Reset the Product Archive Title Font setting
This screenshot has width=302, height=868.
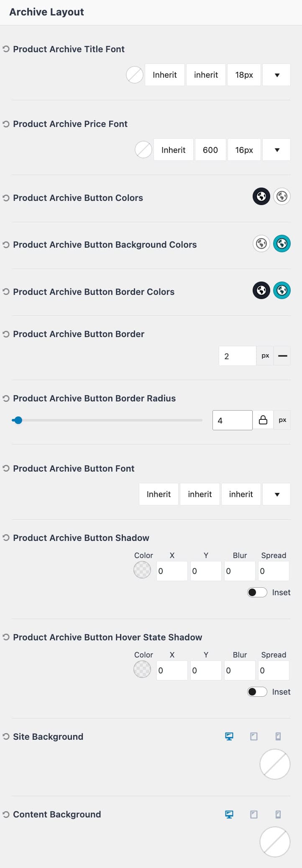coord(6,49)
